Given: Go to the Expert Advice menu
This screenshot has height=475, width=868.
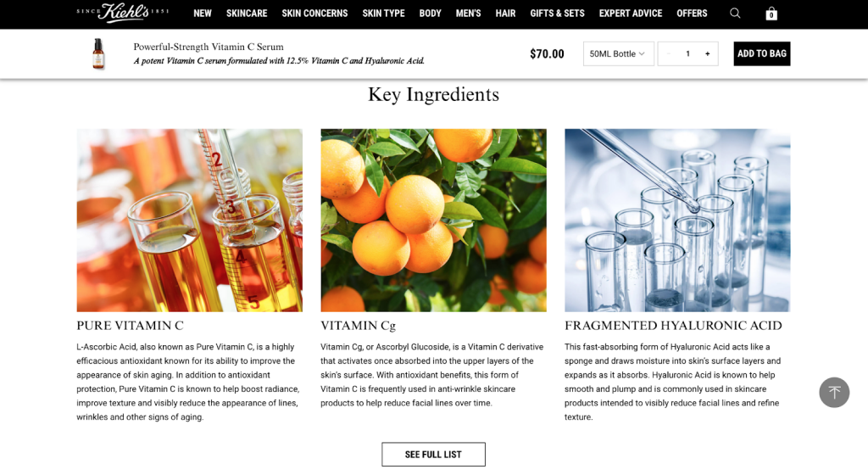Looking at the screenshot, I should click(x=630, y=14).
